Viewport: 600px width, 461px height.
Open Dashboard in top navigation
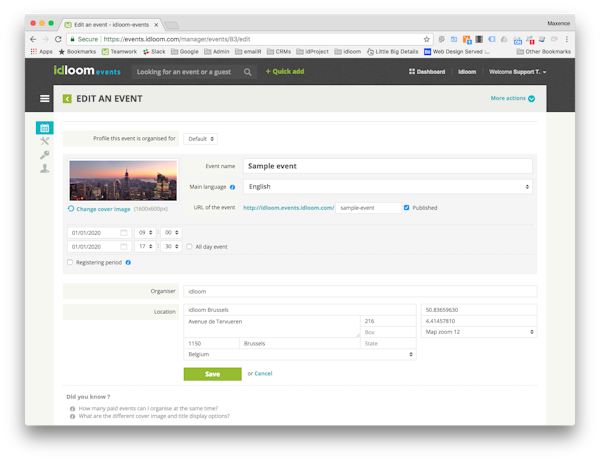pos(427,72)
